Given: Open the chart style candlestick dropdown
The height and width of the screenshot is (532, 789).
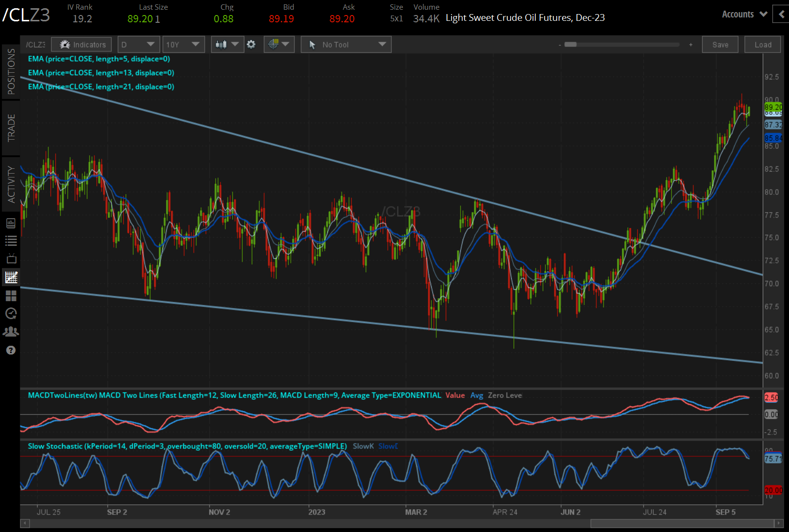Looking at the screenshot, I should point(227,45).
